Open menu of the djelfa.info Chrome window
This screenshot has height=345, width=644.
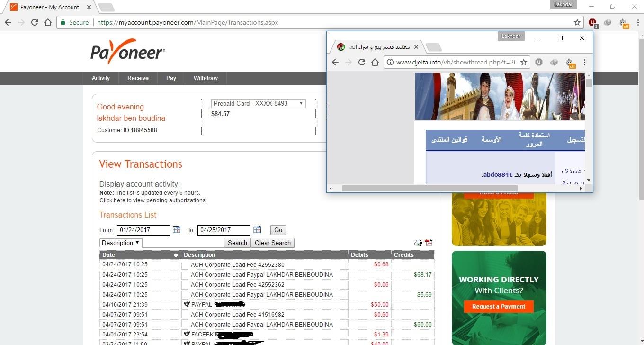[x=584, y=62]
